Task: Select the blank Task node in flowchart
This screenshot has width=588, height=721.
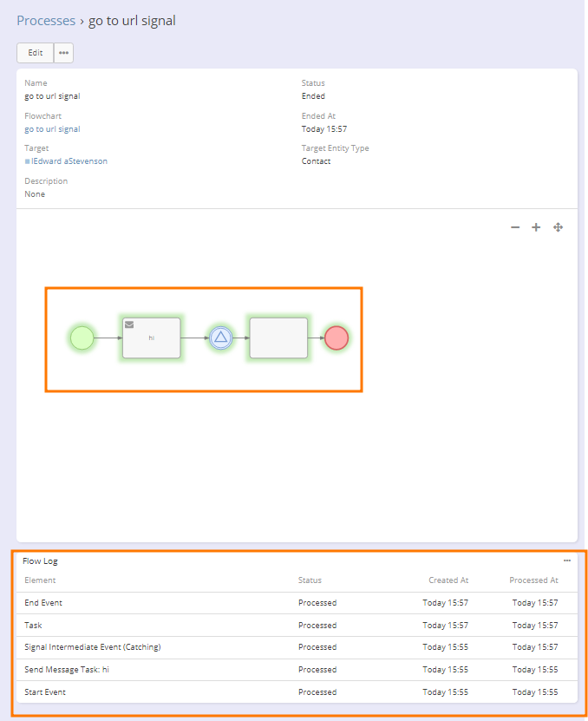Action: (x=278, y=338)
